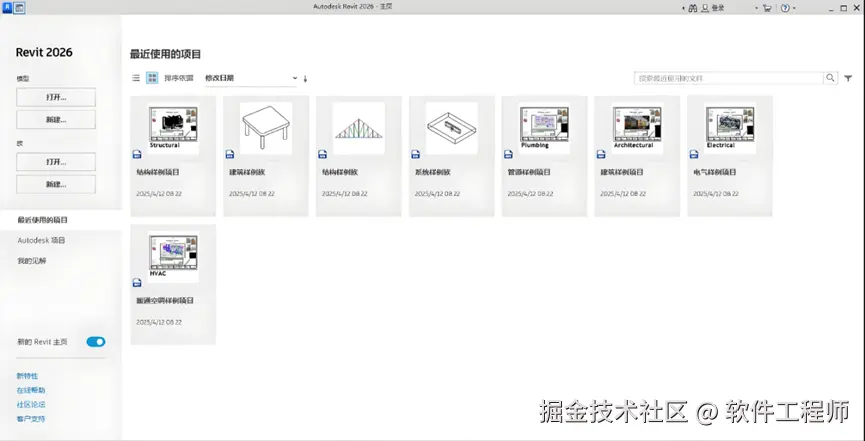Screen dimensions: 865x441
Task: Click file type icon on 结构样例项目 card
Action: [x=137, y=155]
